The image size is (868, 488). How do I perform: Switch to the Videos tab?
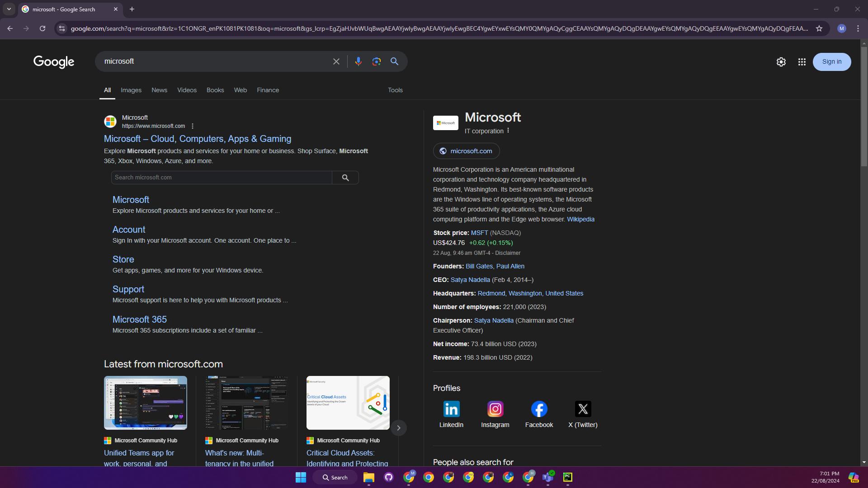pos(187,90)
